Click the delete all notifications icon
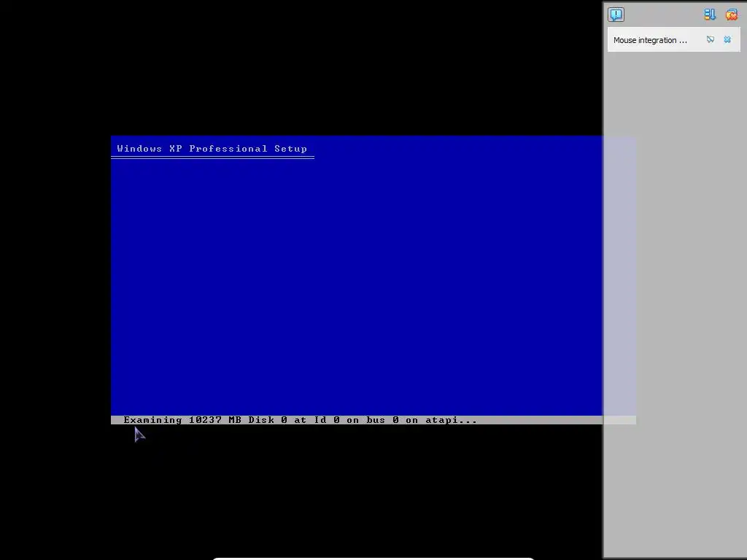Viewport: 747px width, 560px height. tap(731, 15)
